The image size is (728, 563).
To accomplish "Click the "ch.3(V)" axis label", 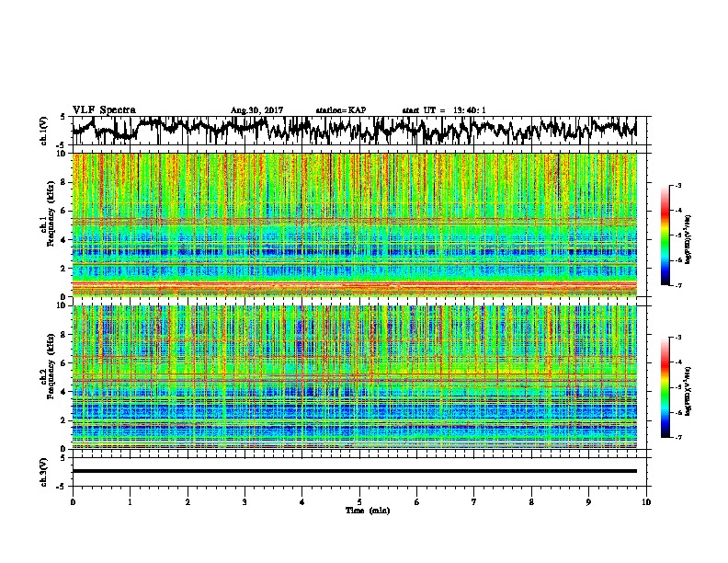I will (x=44, y=472).
